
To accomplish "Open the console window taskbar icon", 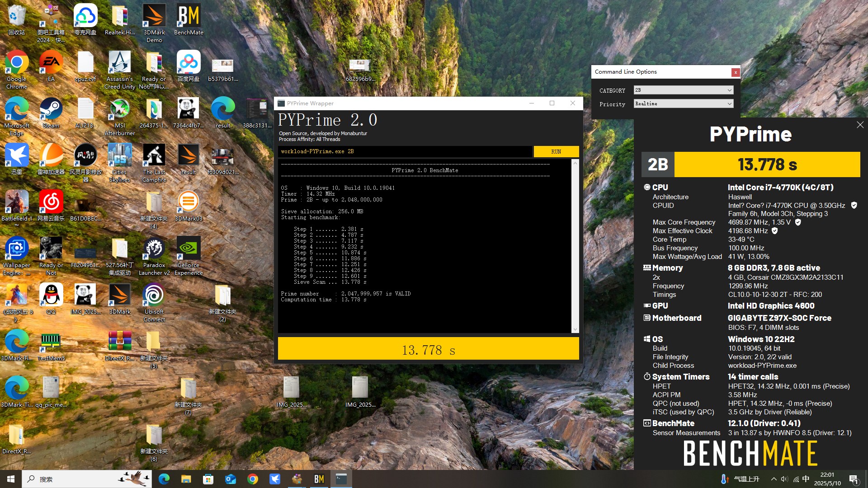I will coord(341,479).
